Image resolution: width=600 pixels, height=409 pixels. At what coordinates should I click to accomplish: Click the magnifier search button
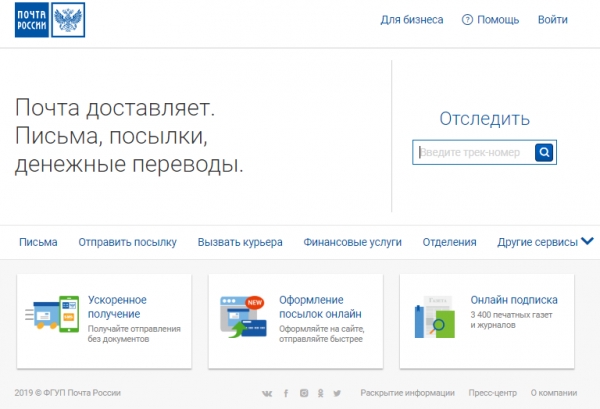coord(544,152)
